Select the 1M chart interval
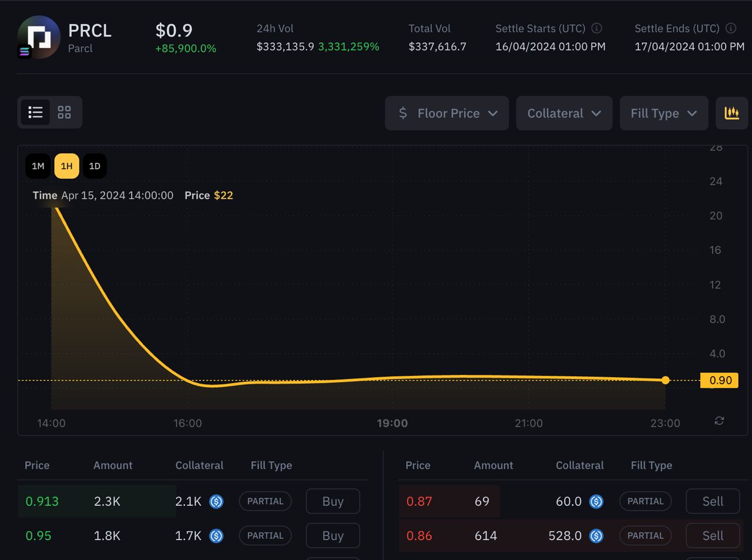Image resolution: width=752 pixels, height=560 pixels. click(38, 166)
